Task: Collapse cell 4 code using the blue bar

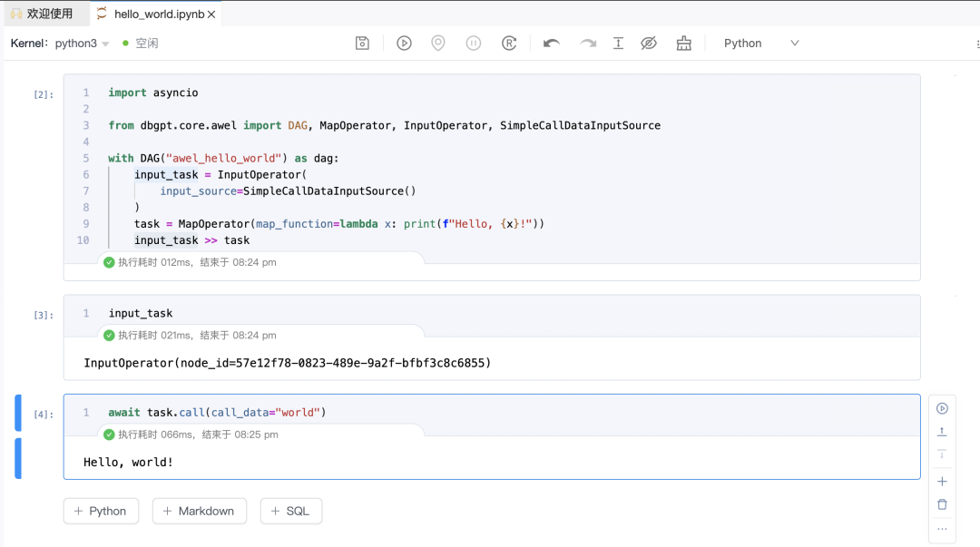Action: (x=18, y=414)
